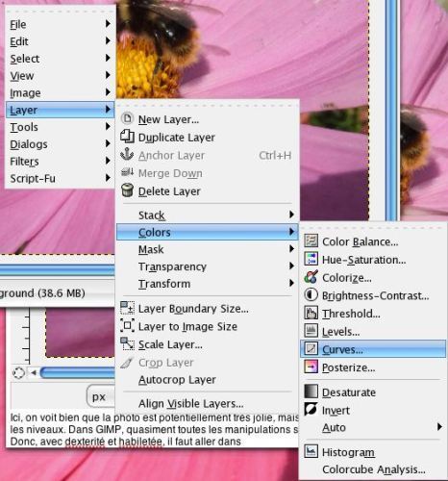Expand the Edit submenu arrow

108,40
